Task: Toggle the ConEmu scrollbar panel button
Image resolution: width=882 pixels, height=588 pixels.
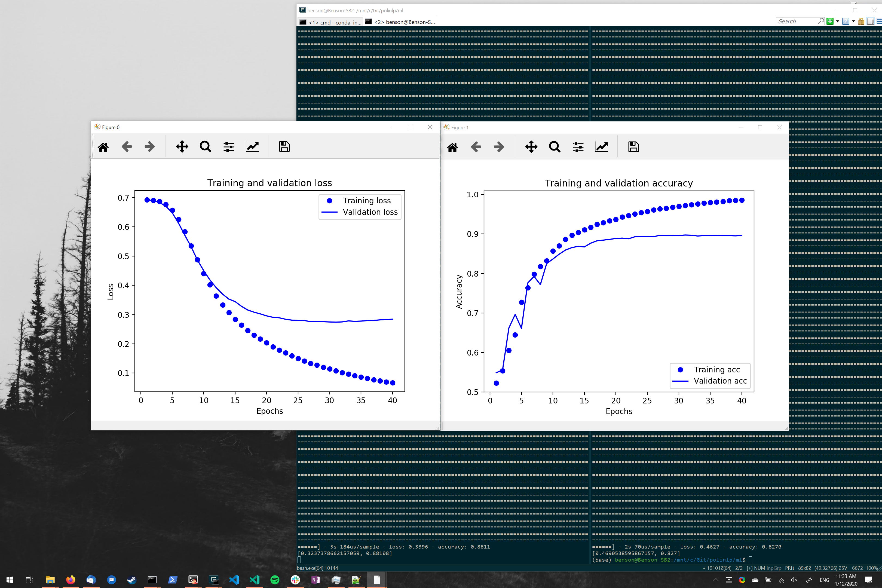Action: tap(870, 22)
